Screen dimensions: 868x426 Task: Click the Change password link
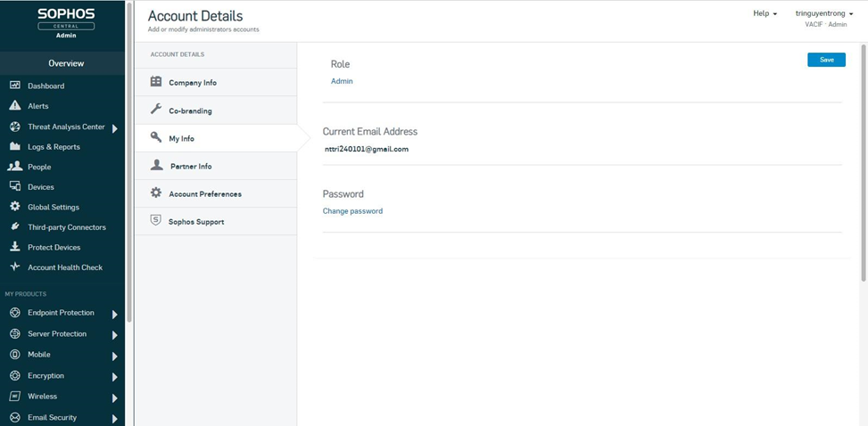[352, 211]
